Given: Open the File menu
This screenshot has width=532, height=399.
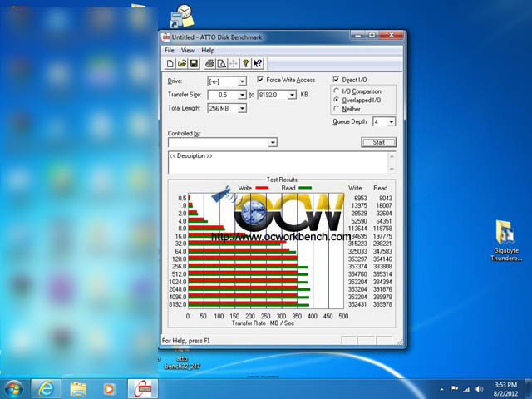Looking at the screenshot, I should click(170, 51).
